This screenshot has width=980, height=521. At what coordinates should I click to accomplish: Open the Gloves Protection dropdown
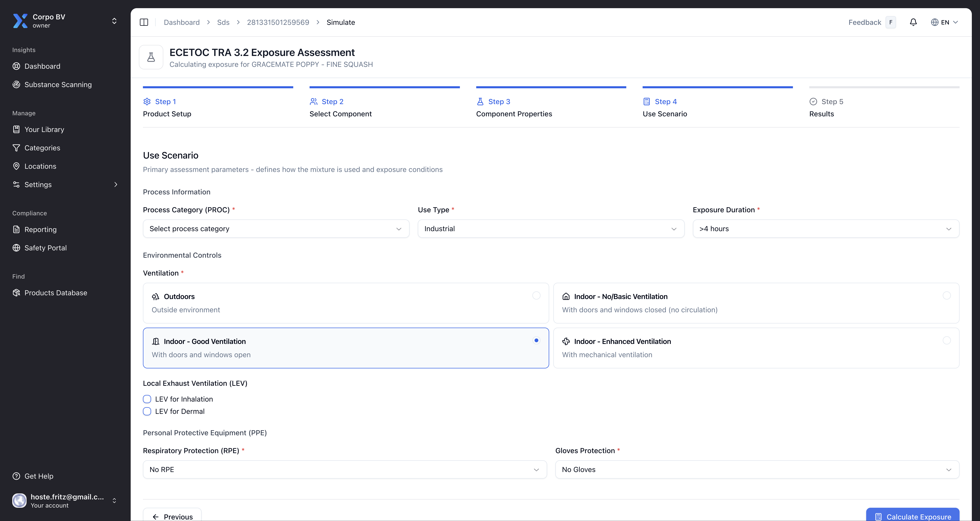pos(757,470)
